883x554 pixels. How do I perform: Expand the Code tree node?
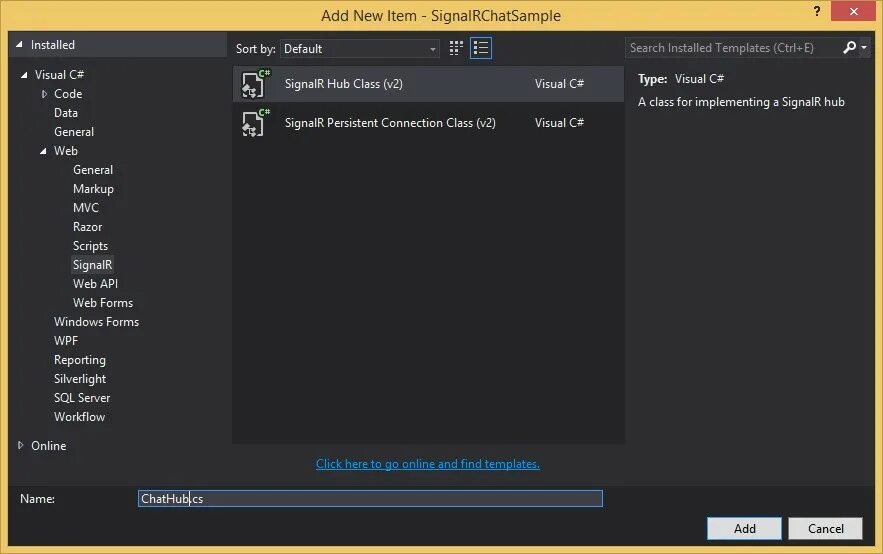[44, 94]
